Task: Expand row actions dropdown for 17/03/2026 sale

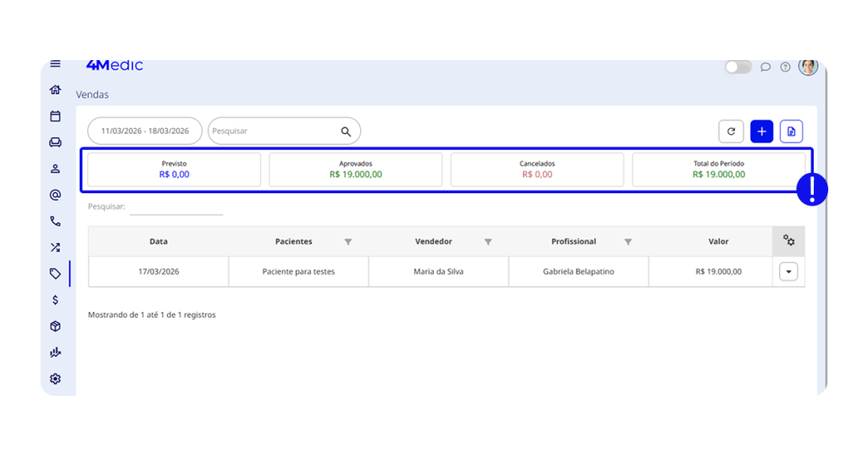Action: 788,272
